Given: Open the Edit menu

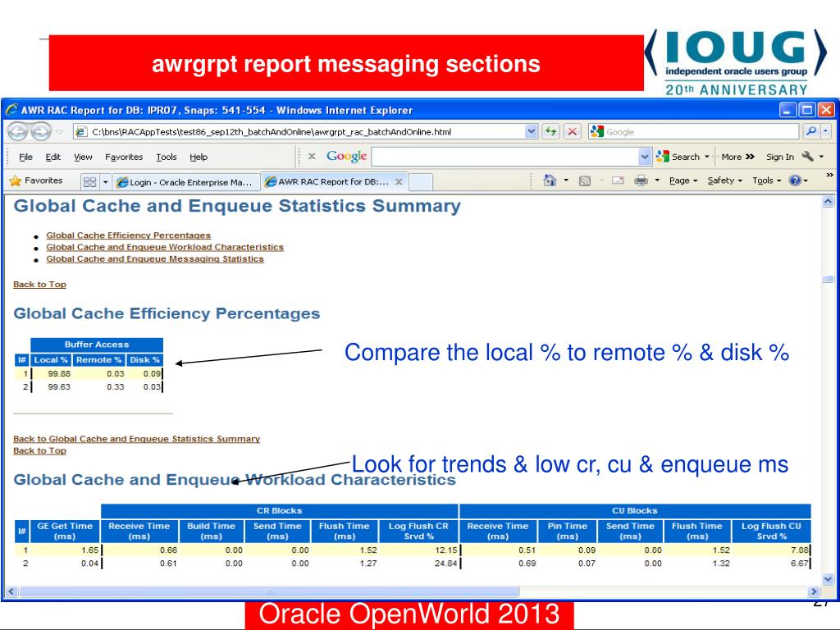Looking at the screenshot, I should pos(52,157).
